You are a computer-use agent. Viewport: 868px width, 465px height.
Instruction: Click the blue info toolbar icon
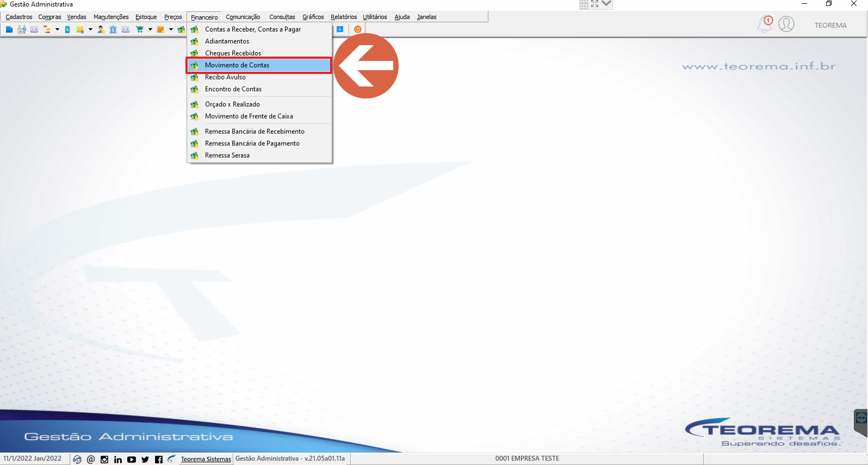(x=340, y=29)
